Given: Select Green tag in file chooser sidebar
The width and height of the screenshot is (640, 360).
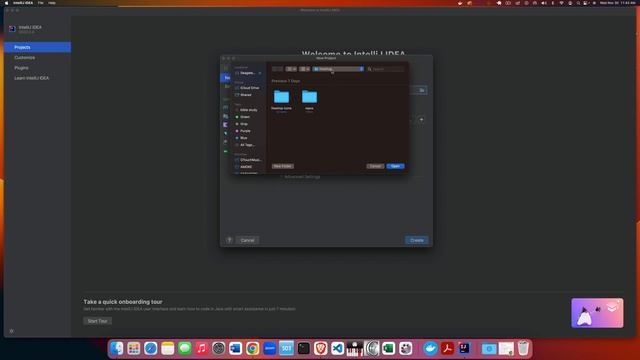Looking at the screenshot, I should pyautogui.click(x=244, y=117).
